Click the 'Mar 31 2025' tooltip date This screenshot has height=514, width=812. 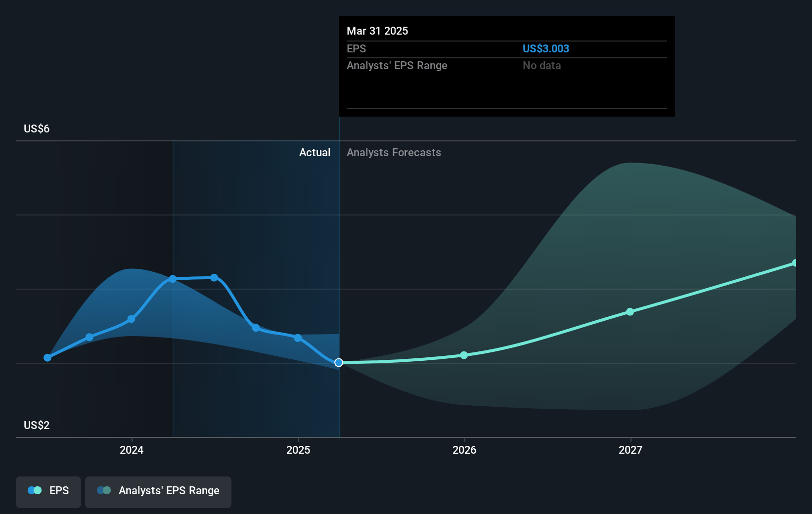377,31
